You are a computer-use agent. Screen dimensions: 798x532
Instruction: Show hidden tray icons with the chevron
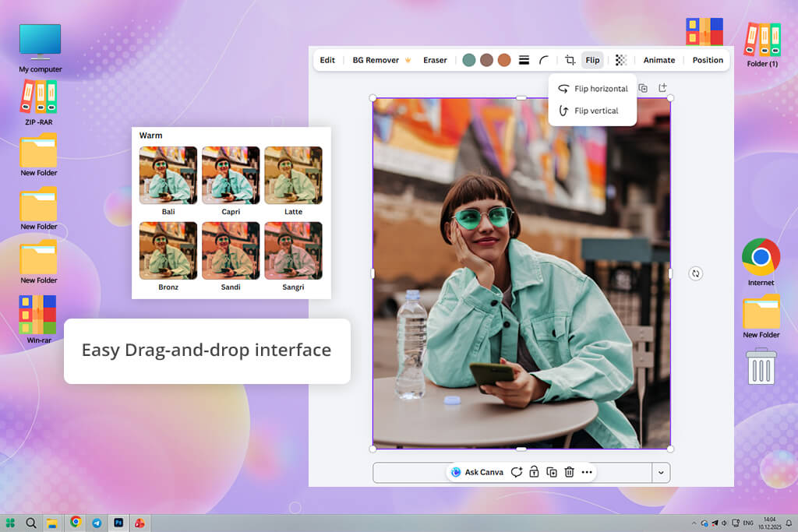click(x=694, y=523)
